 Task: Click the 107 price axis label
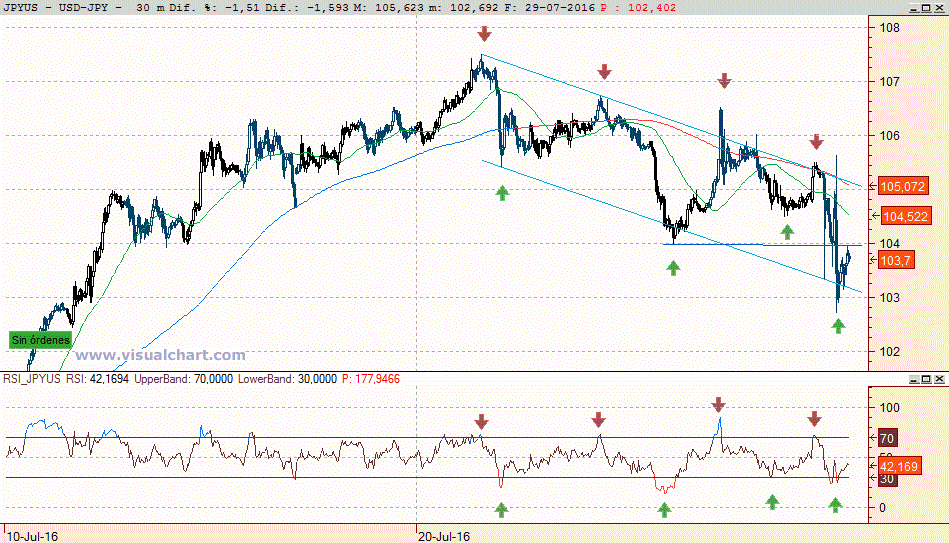click(x=889, y=82)
